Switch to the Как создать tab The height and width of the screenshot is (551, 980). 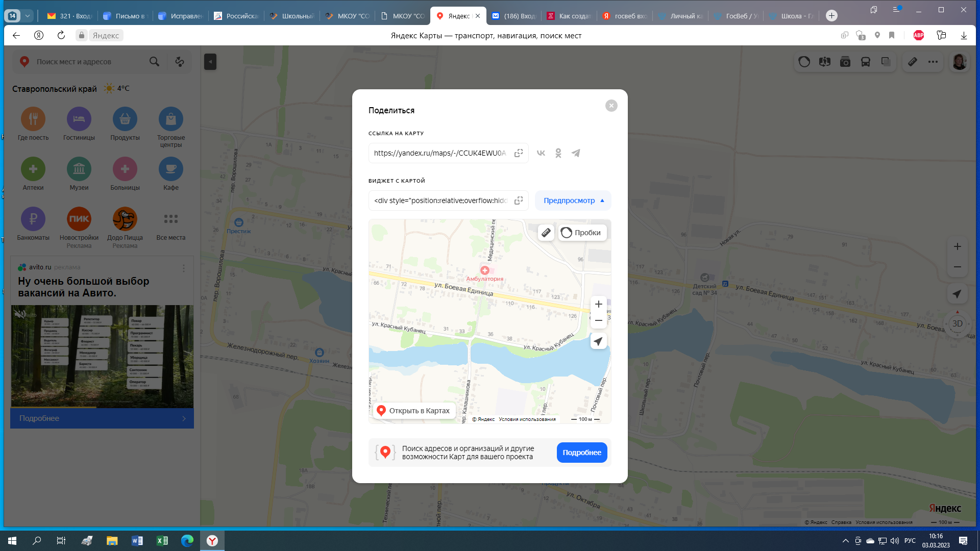(569, 16)
